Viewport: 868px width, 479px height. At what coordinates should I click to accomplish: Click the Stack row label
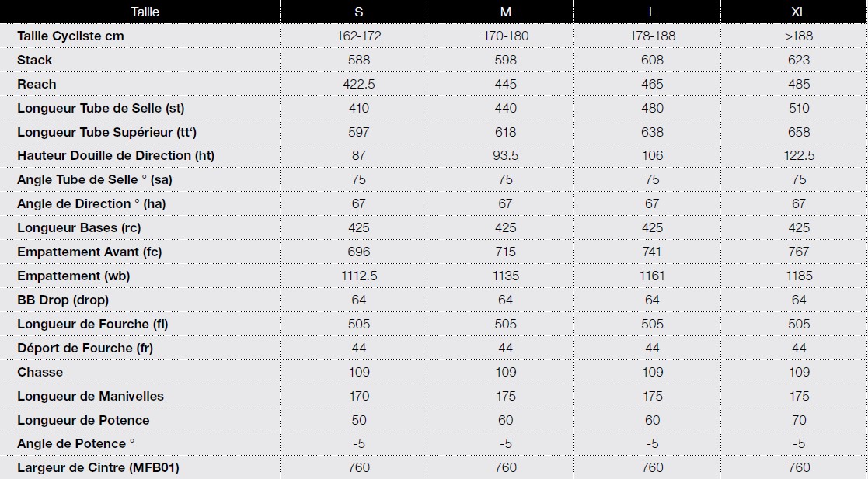tap(35, 60)
